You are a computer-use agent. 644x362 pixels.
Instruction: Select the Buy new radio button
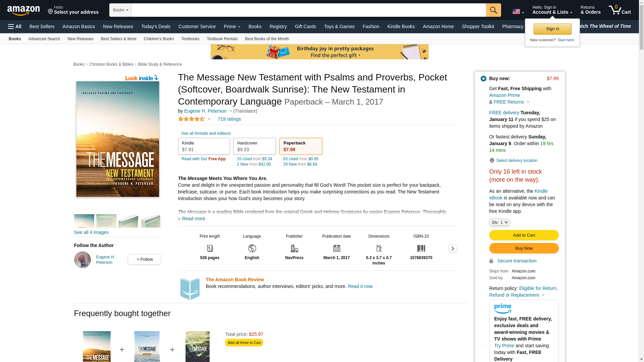(483, 79)
